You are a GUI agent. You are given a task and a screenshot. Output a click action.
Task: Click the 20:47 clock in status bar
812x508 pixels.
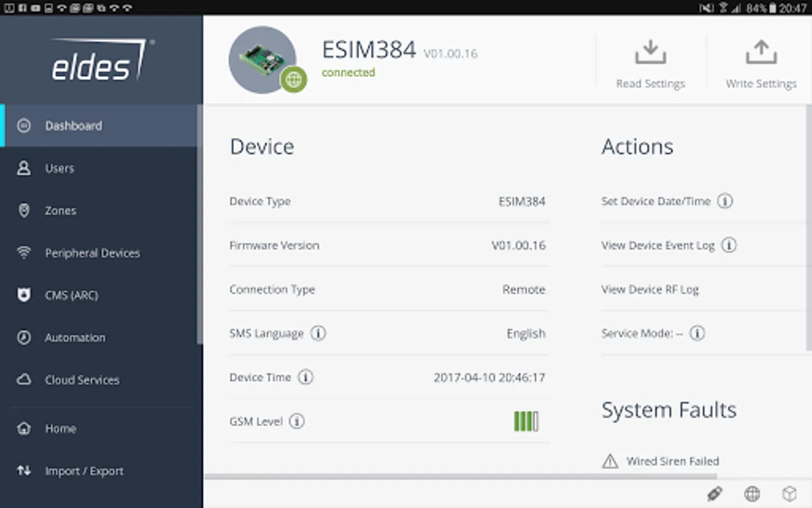[x=793, y=8]
